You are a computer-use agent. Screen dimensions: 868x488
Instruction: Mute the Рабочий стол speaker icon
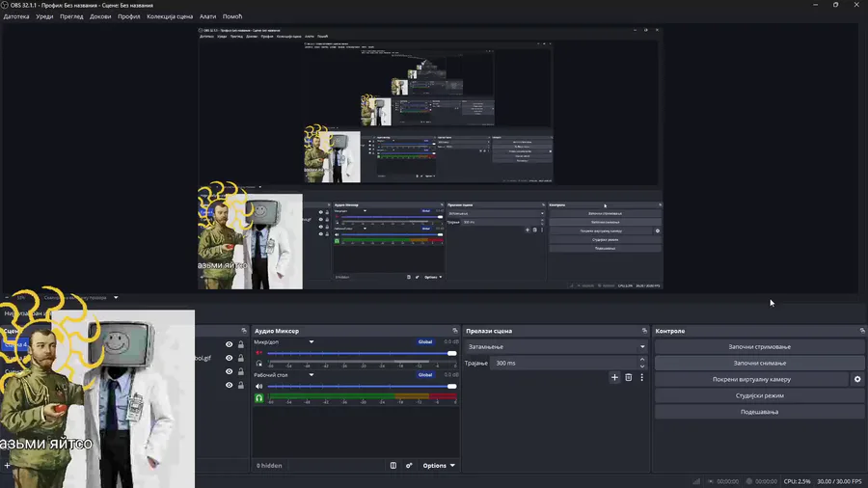(258, 386)
